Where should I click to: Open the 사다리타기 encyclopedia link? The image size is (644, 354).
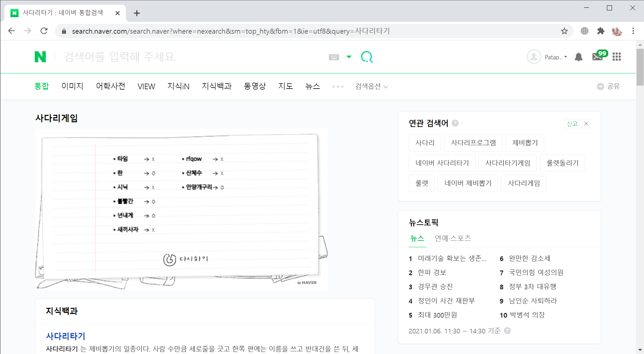click(x=65, y=336)
